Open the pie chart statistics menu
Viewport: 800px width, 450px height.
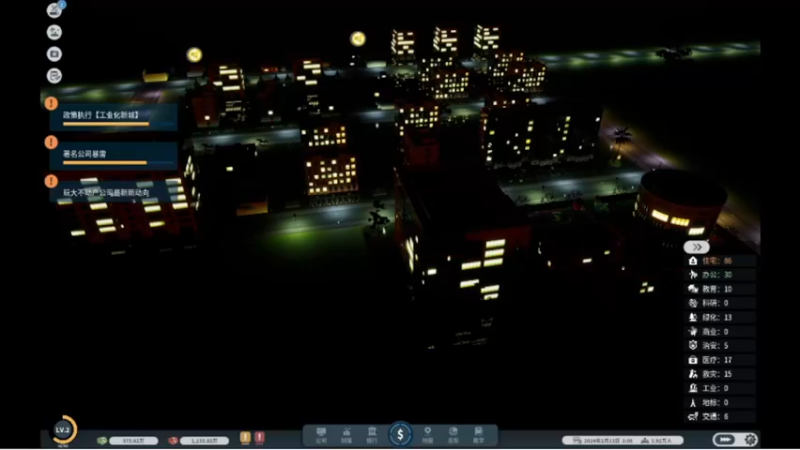453,435
